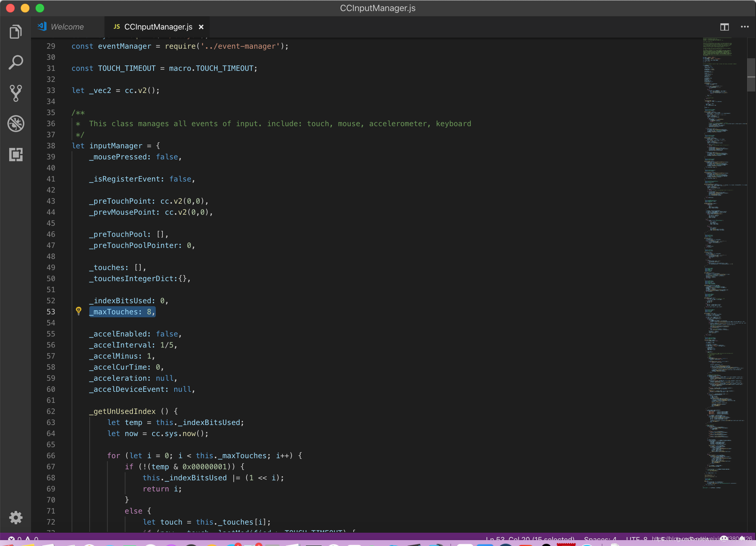Open the Source Control view

click(16, 93)
